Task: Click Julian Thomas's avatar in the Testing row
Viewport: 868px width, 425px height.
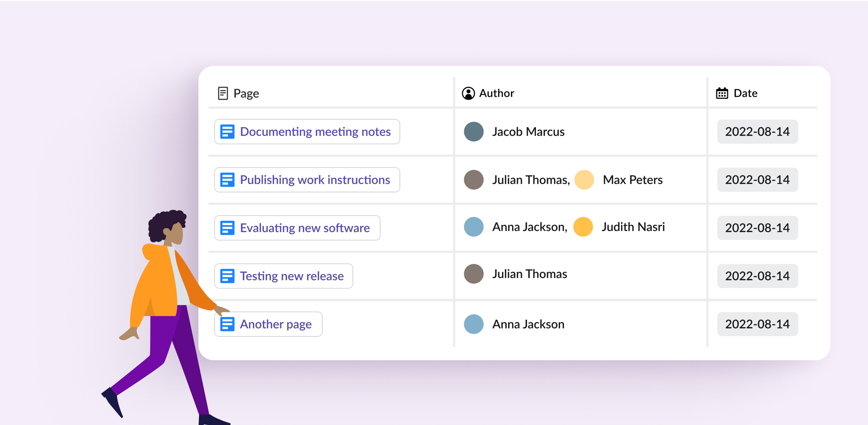Action: pos(474,274)
